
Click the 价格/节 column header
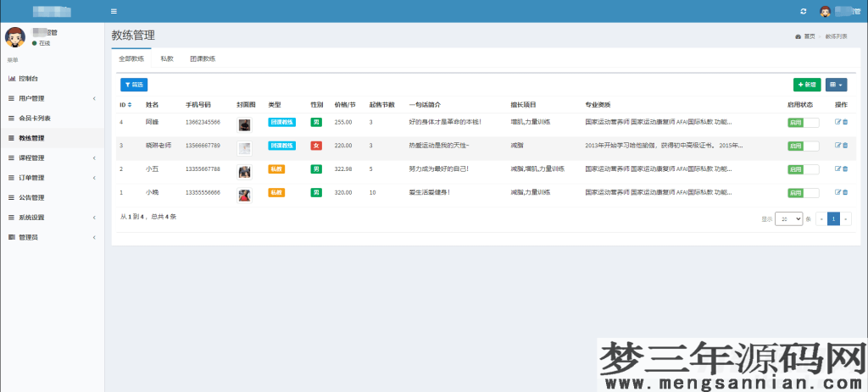pyautogui.click(x=345, y=104)
